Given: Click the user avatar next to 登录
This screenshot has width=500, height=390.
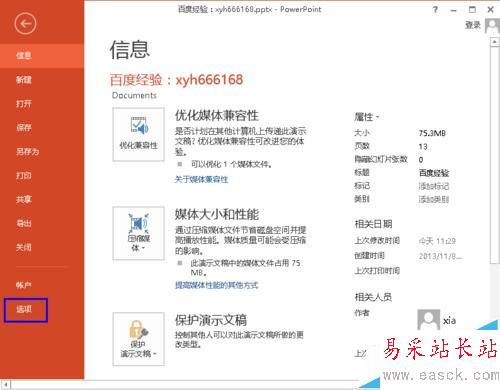Looking at the screenshot, I should (x=492, y=25).
